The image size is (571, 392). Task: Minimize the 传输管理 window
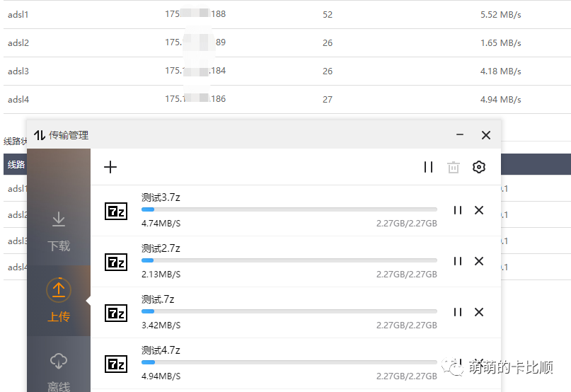tap(460, 135)
